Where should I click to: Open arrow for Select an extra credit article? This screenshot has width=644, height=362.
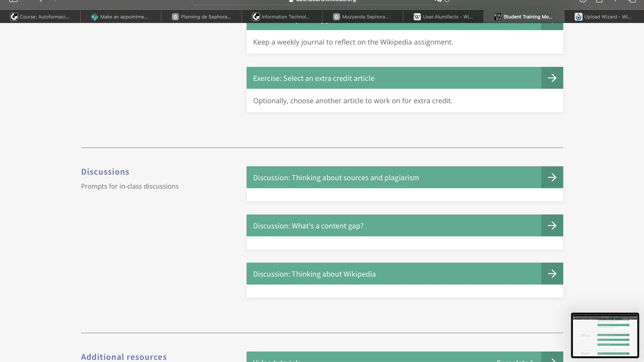click(x=552, y=78)
